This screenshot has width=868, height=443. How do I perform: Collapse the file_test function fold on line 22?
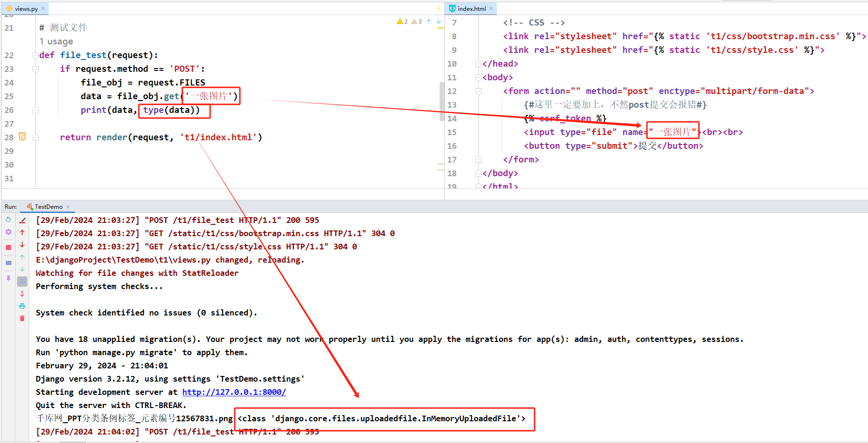(35, 55)
